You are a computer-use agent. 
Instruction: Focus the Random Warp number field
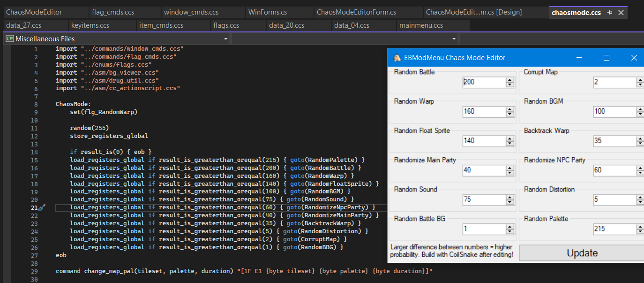point(484,111)
